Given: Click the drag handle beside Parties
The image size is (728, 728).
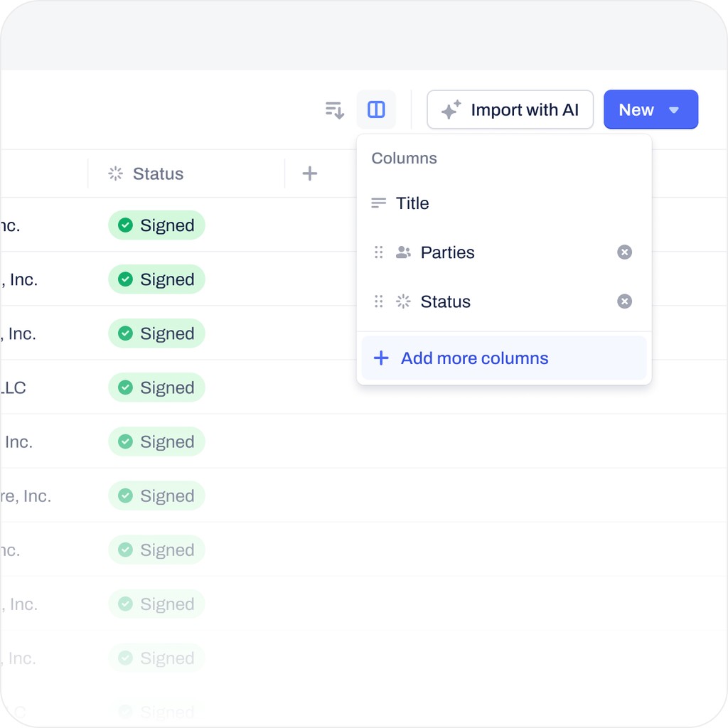Looking at the screenshot, I should point(378,252).
